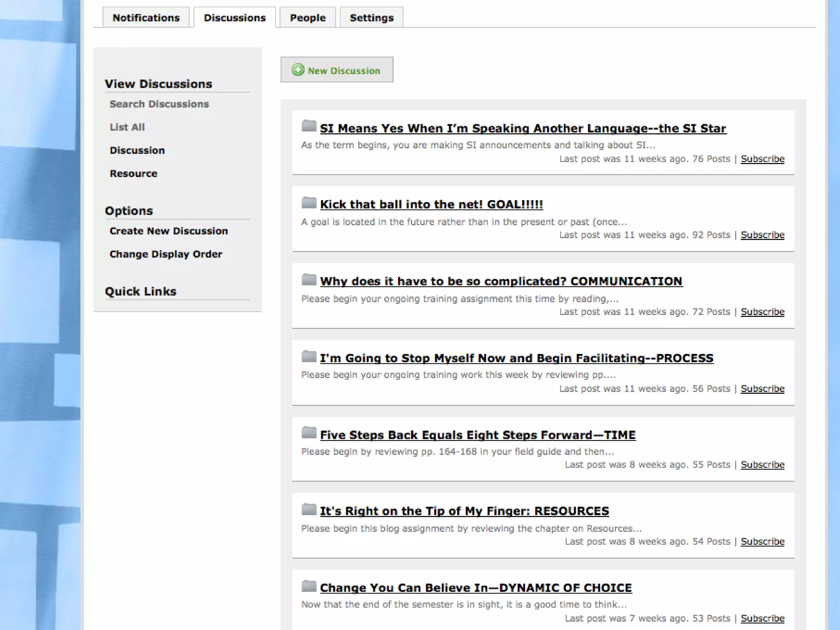
Task: Go to the Settings tab
Action: (372, 18)
